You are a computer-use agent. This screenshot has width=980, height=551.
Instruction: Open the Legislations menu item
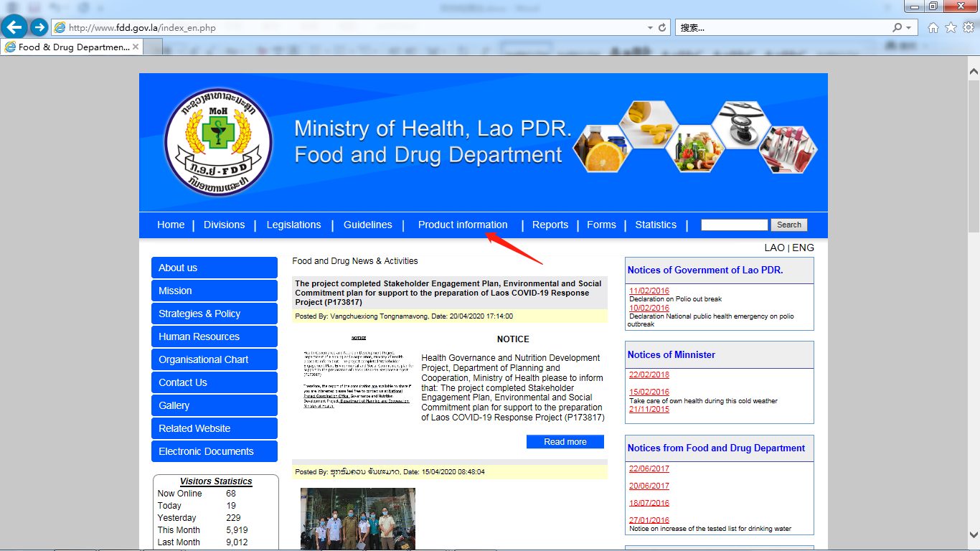pos(293,225)
